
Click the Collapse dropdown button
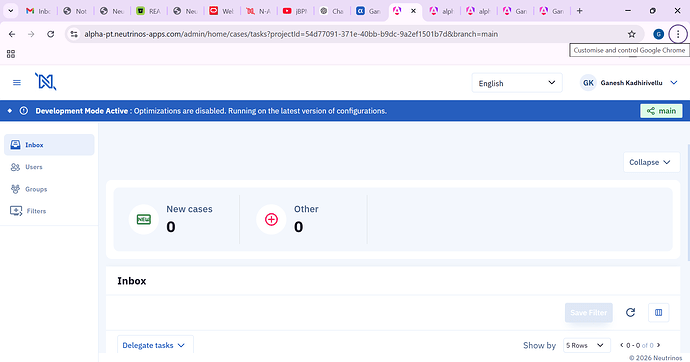click(651, 162)
